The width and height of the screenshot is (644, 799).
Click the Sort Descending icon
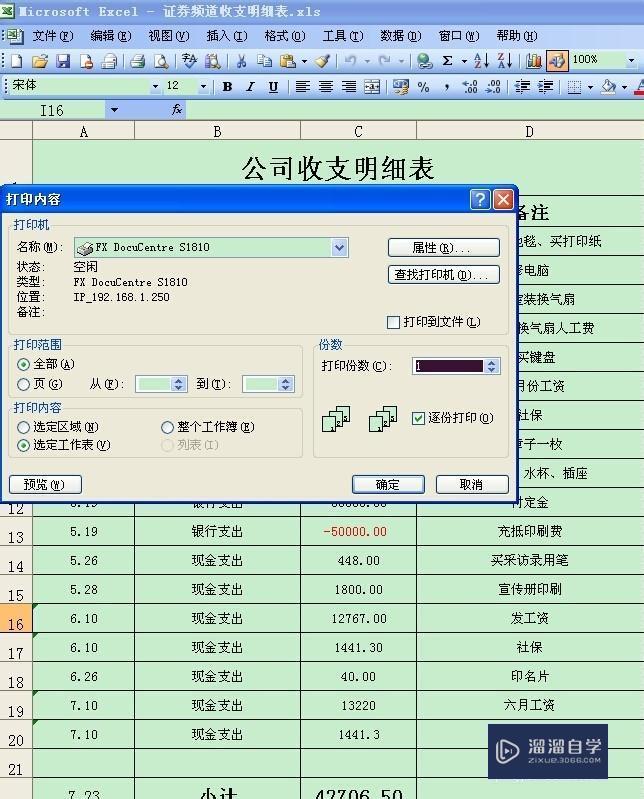(504, 62)
